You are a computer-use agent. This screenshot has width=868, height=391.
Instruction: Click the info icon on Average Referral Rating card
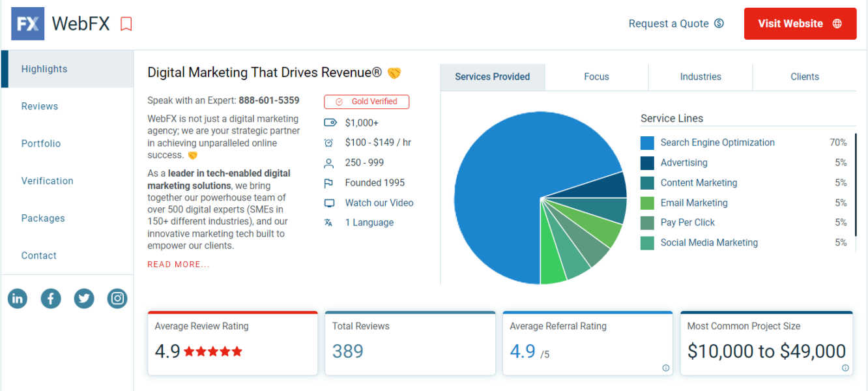click(x=666, y=368)
